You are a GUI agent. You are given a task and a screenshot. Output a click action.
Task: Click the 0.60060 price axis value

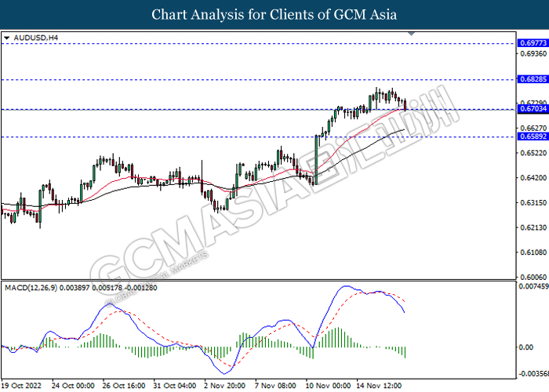533,278
